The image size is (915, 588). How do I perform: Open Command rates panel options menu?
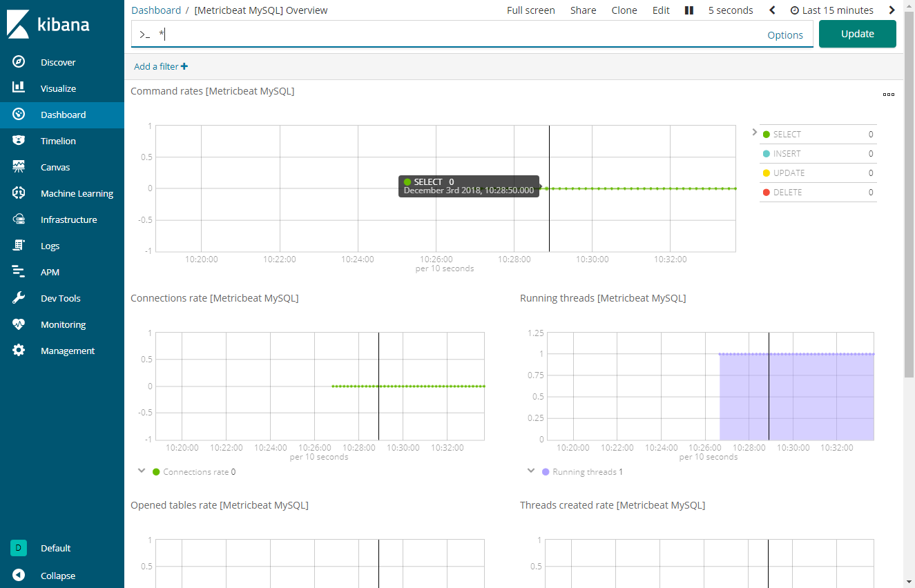click(x=889, y=95)
